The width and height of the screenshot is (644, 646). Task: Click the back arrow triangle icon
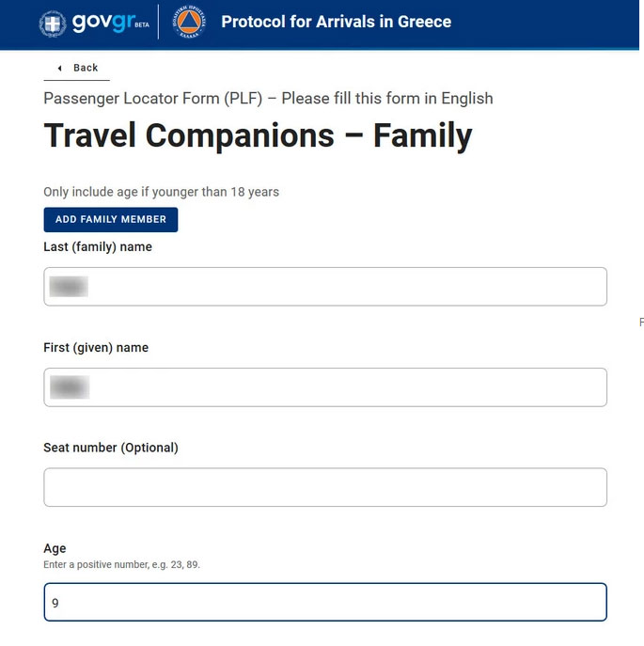60,68
